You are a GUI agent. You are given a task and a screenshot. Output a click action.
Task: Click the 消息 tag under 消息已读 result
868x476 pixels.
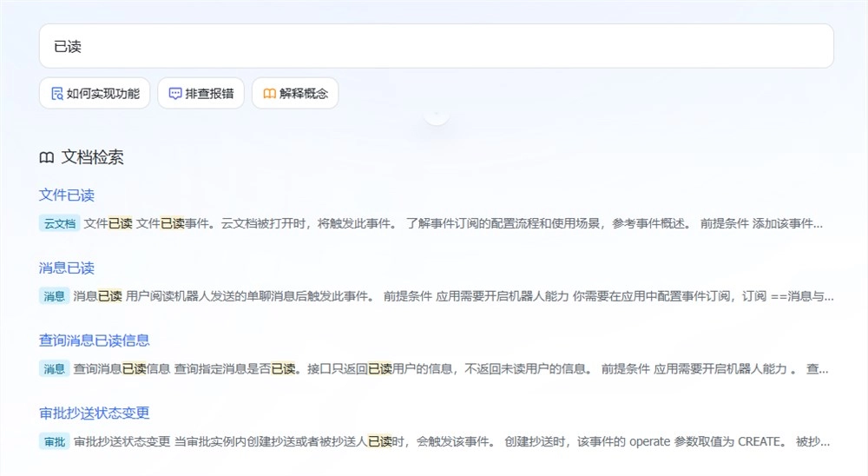53,296
